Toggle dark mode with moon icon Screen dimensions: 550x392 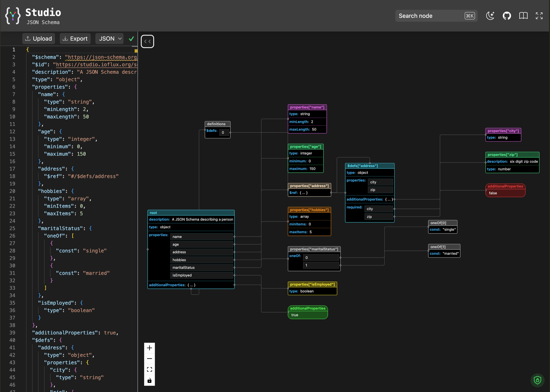coord(490,16)
